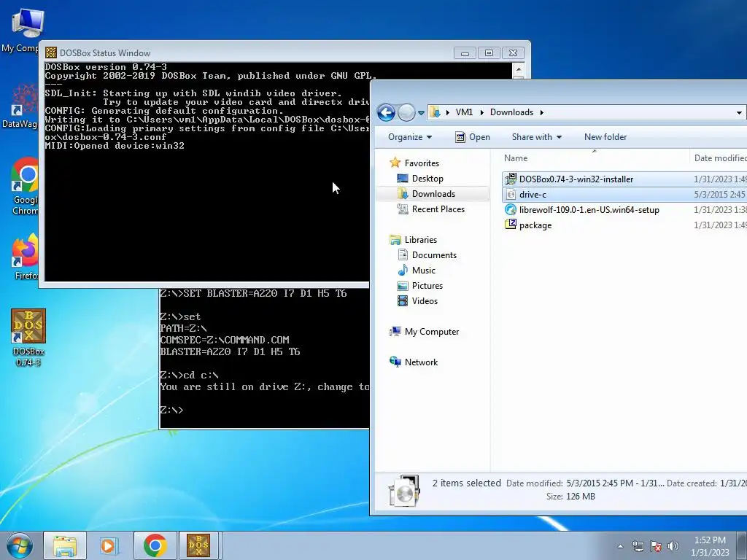Switch to Chrome in the taskbar

tap(155, 545)
